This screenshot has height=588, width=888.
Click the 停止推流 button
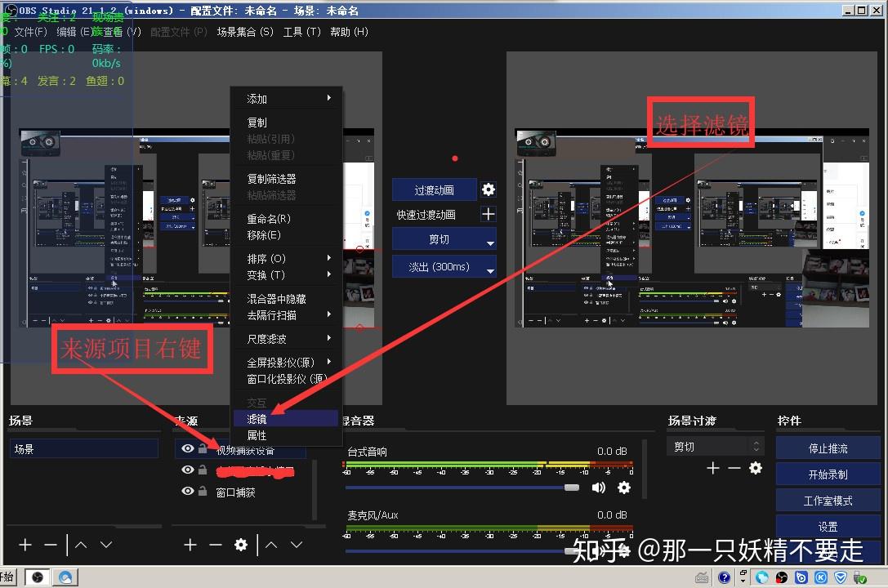[828, 449]
